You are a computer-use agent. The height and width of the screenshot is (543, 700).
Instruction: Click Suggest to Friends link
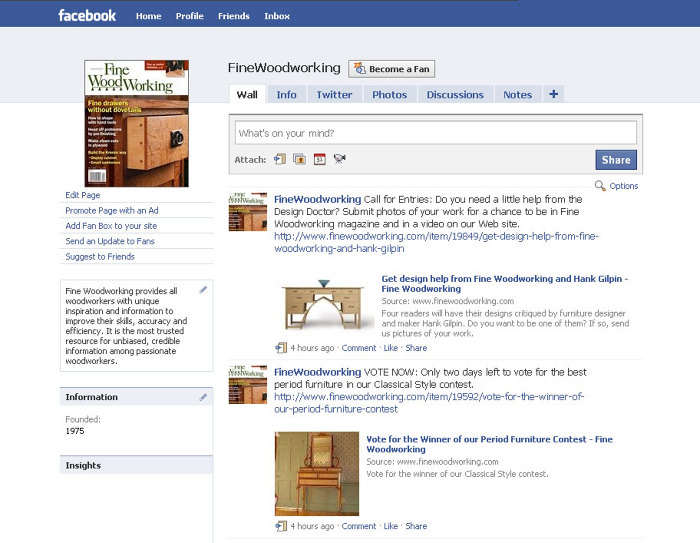[100, 256]
